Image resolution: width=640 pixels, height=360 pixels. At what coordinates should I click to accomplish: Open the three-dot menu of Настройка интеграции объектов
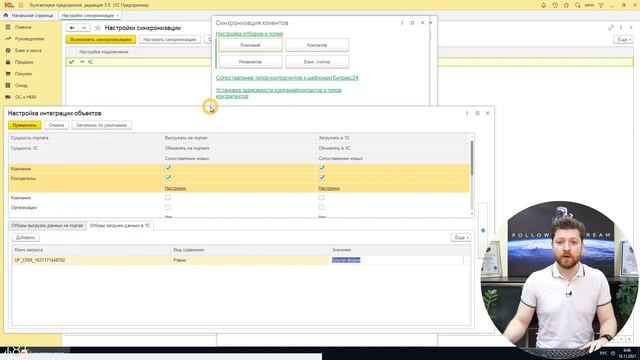(x=467, y=113)
